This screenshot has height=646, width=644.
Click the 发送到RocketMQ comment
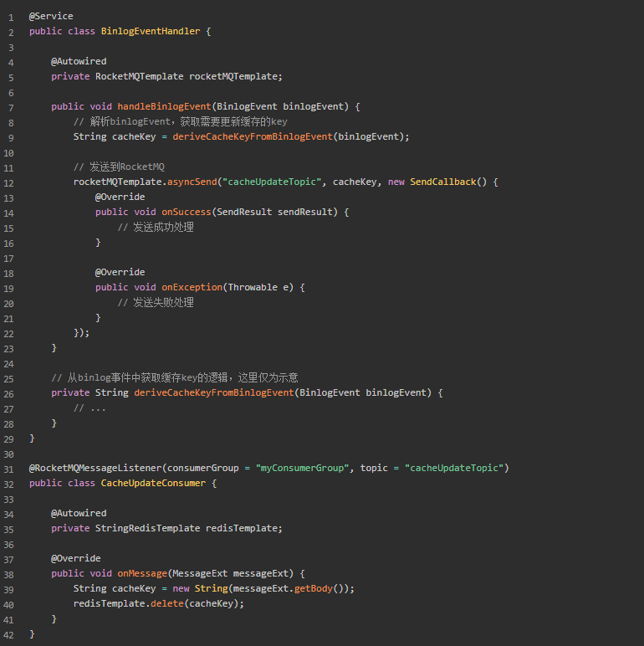tap(119, 167)
